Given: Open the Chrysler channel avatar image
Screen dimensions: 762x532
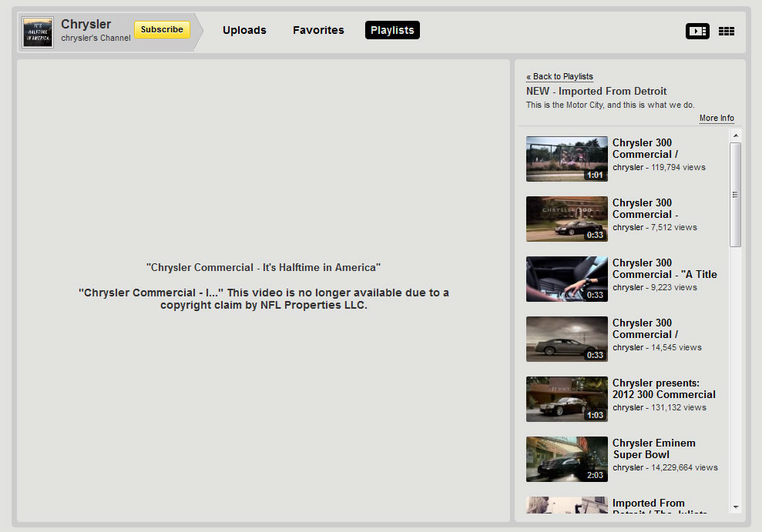Looking at the screenshot, I should (x=38, y=32).
